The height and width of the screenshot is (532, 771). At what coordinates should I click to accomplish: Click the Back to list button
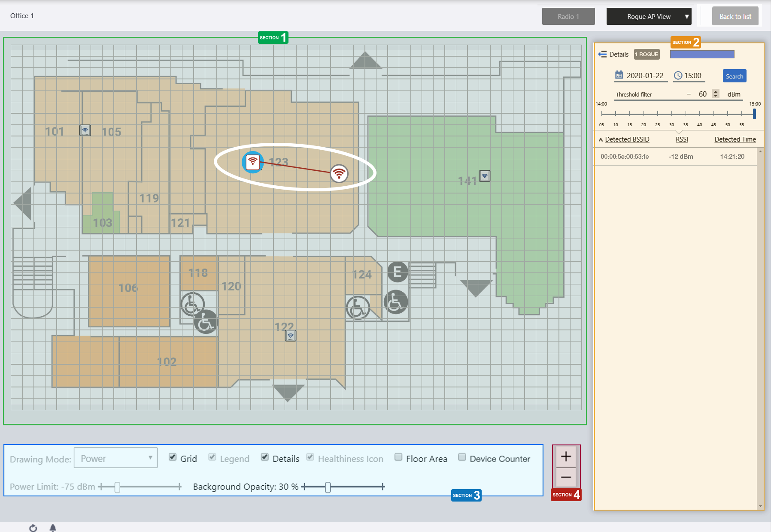735,16
